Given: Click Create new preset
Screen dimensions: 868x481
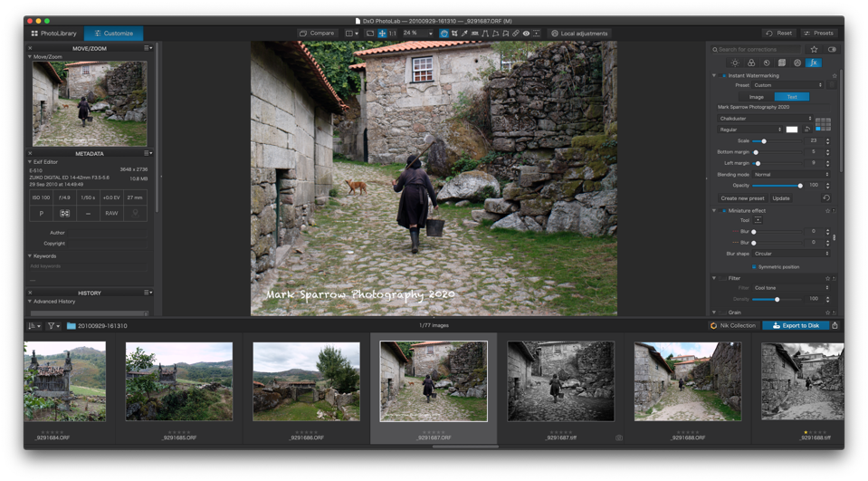Looking at the screenshot, I should click(x=742, y=197).
